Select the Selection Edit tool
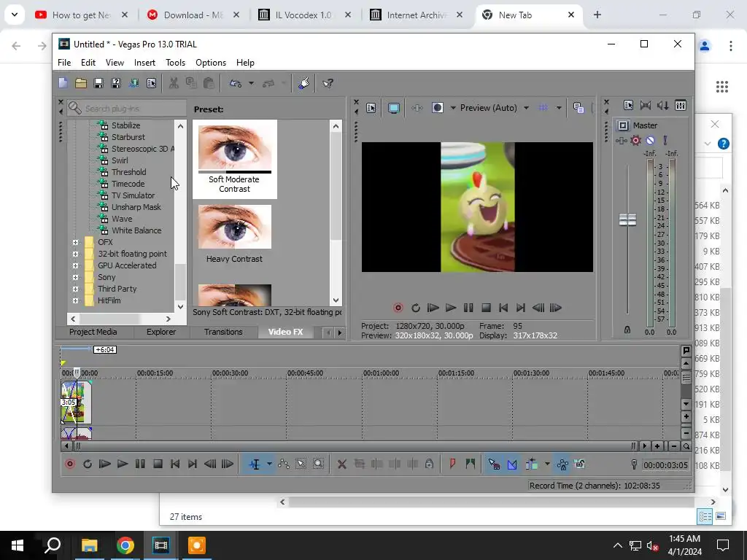Image resolution: width=747 pixels, height=560 pixels. coord(301,464)
